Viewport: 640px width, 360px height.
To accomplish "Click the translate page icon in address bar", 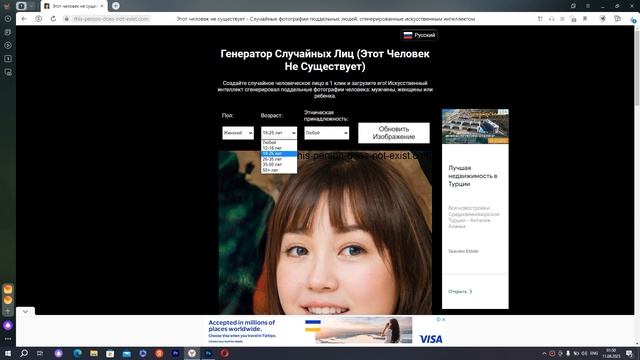I will coord(573,19).
